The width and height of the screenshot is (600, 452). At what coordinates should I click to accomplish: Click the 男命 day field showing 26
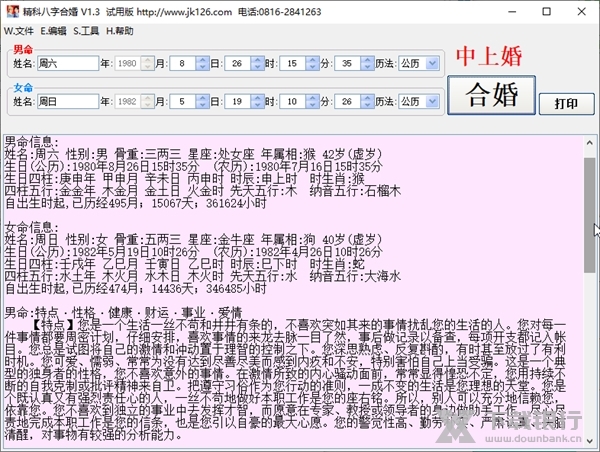point(238,63)
